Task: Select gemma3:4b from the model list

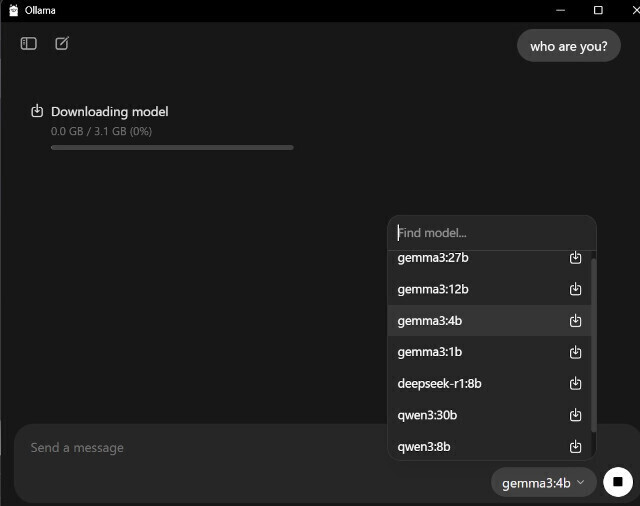Action: coord(489,321)
